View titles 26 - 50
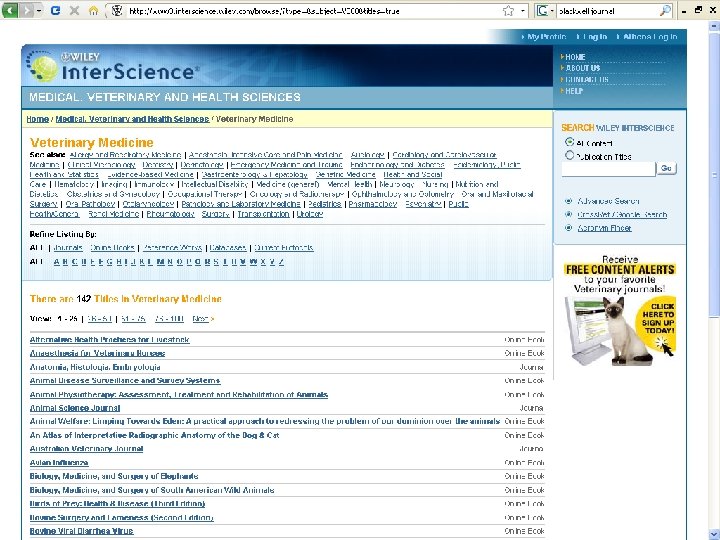Viewport: 720px width, 540px height. pos(100,318)
